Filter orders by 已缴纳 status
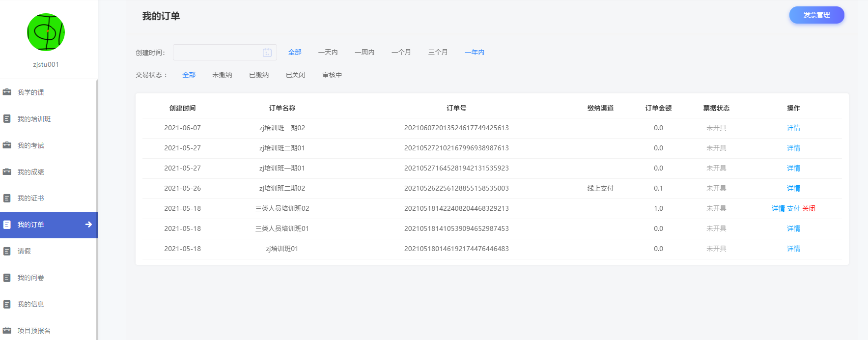Viewport: 868px width, 340px height. (x=259, y=75)
